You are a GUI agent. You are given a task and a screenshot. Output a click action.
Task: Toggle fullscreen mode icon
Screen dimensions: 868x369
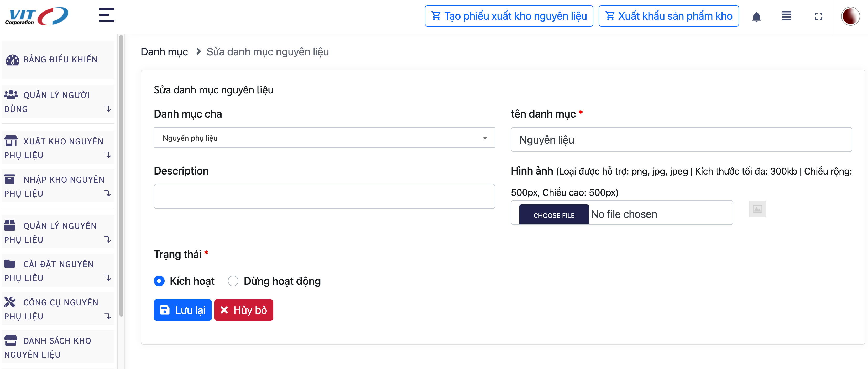tap(818, 16)
